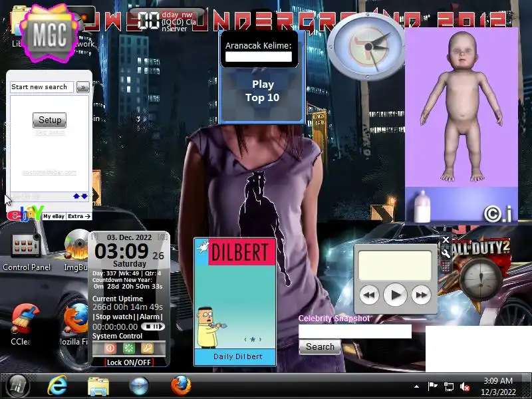This screenshot has height=399, width=532.
Task: Click the Alarm label in clock gadget
Action: [x=150, y=317]
